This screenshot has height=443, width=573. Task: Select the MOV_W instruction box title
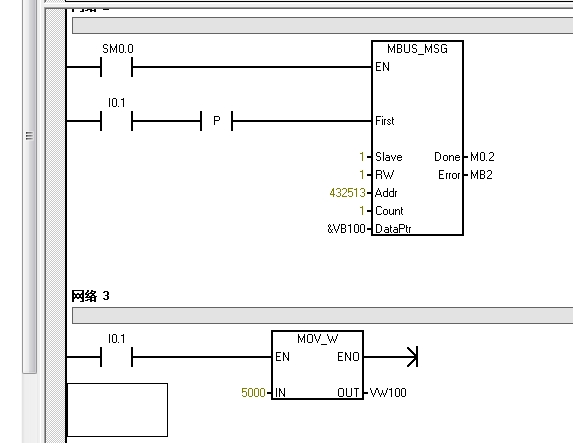(318, 339)
